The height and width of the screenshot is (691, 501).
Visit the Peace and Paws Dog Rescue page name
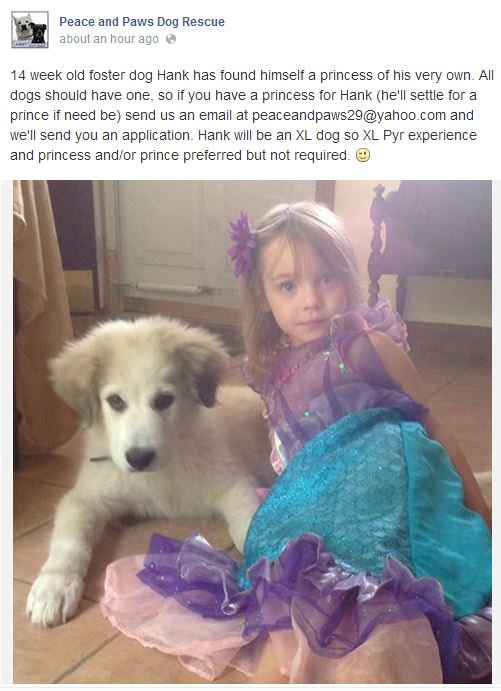pyautogui.click(x=142, y=22)
